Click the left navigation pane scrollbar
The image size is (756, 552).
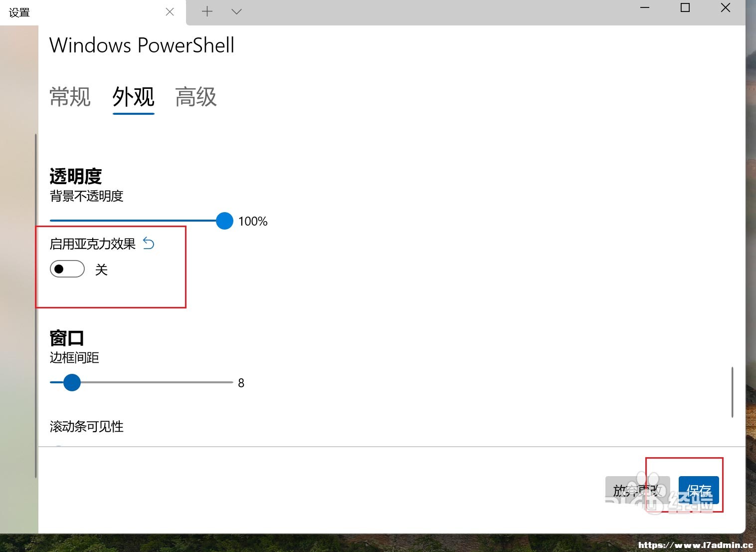(x=35, y=305)
